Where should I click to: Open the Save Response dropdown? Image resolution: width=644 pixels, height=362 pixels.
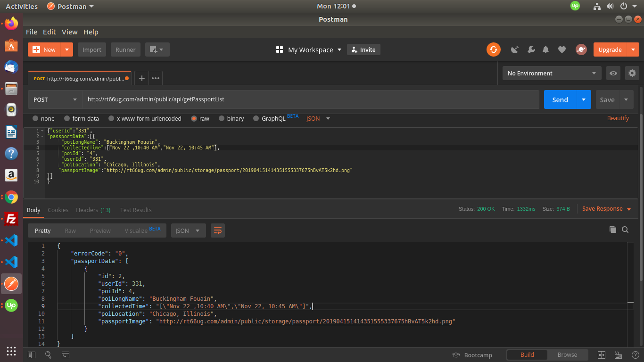tap(606, 209)
